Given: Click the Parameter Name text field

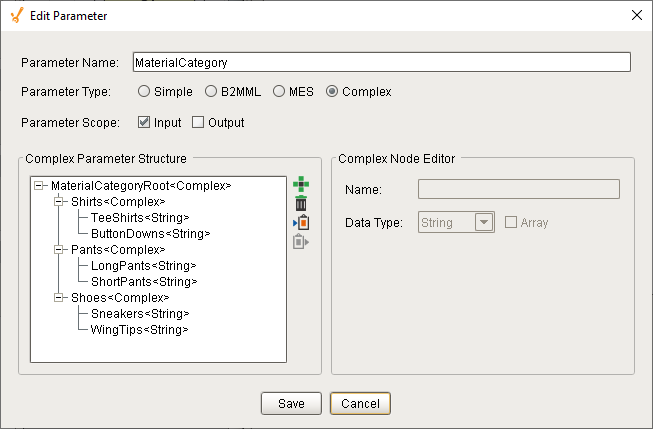Looking at the screenshot, I should (381, 62).
